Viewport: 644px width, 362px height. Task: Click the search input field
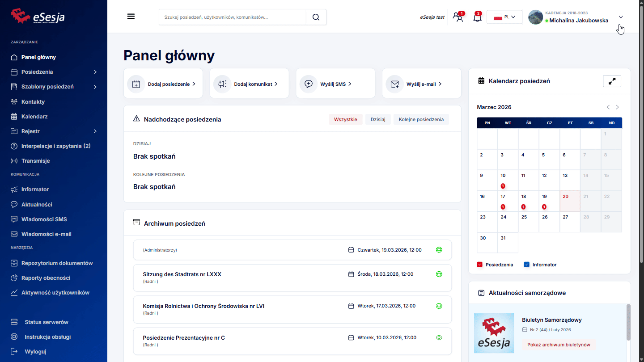point(233,17)
